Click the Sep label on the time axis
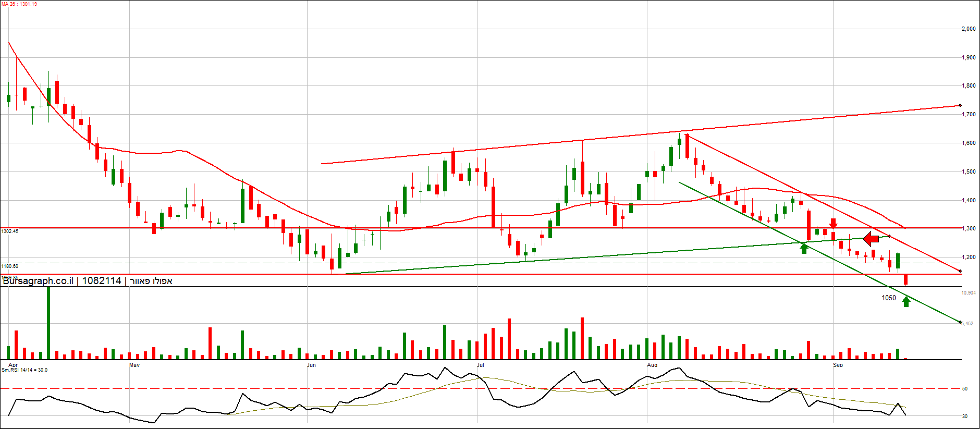The width and height of the screenshot is (980, 429). click(838, 365)
